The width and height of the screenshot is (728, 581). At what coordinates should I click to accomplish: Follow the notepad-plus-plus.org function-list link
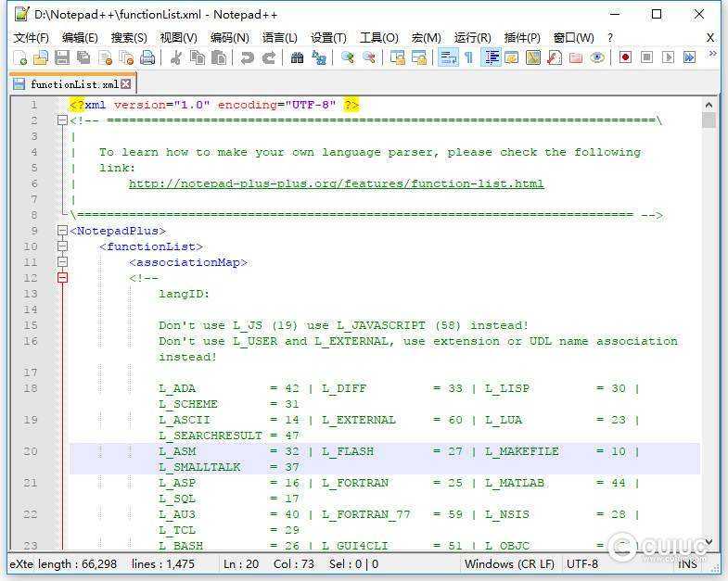pos(336,183)
